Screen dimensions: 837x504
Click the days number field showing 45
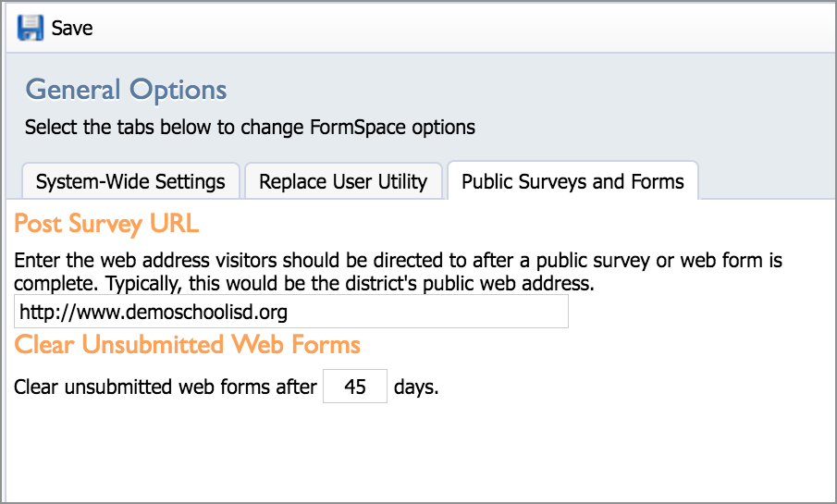[x=355, y=386]
